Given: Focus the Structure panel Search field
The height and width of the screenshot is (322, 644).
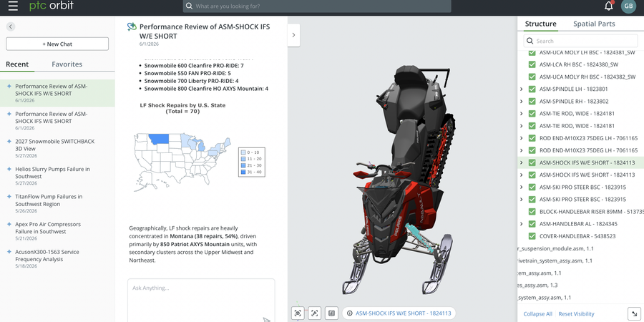Looking at the screenshot, I should click(x=580, y=41).
